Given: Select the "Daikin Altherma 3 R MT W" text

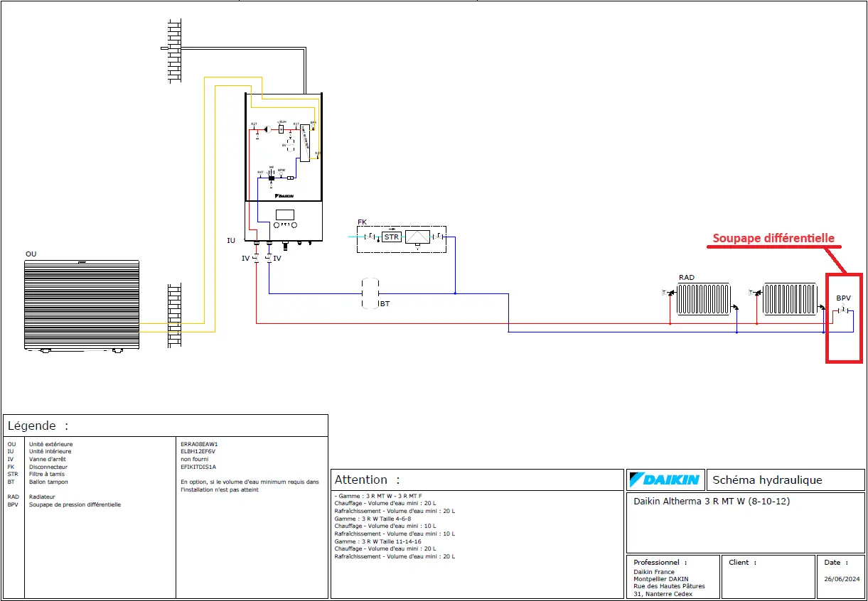Looking at the screenshot, I should click(711, 502).
